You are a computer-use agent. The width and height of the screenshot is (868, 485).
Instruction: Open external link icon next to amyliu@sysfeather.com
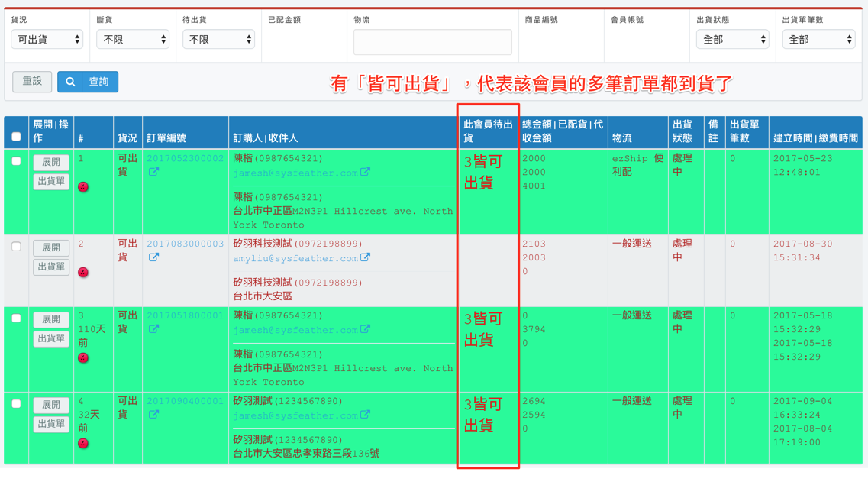click(x=366, y=258)
